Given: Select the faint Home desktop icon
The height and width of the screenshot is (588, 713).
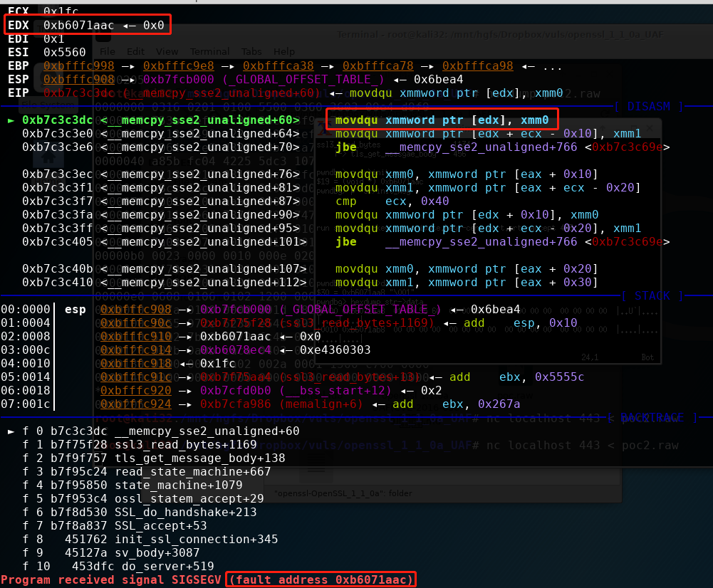Looking at the screenshot, I should (x=48, y=158).
